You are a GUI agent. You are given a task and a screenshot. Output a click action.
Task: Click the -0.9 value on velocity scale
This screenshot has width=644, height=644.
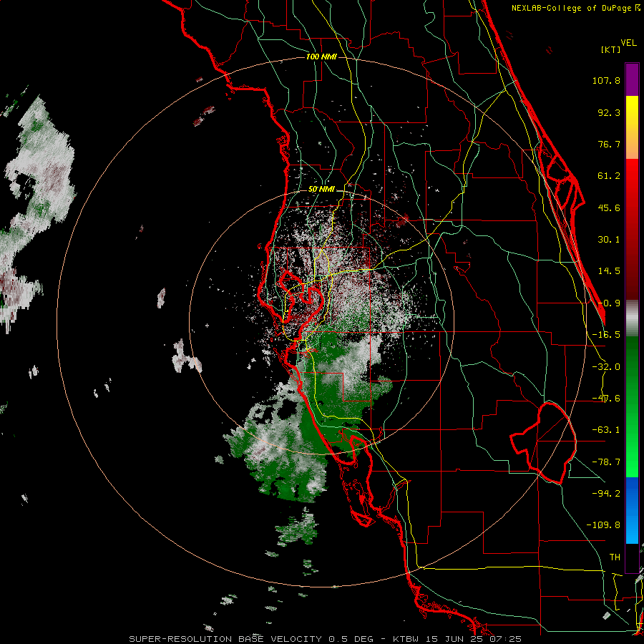[x=609, y=303]
